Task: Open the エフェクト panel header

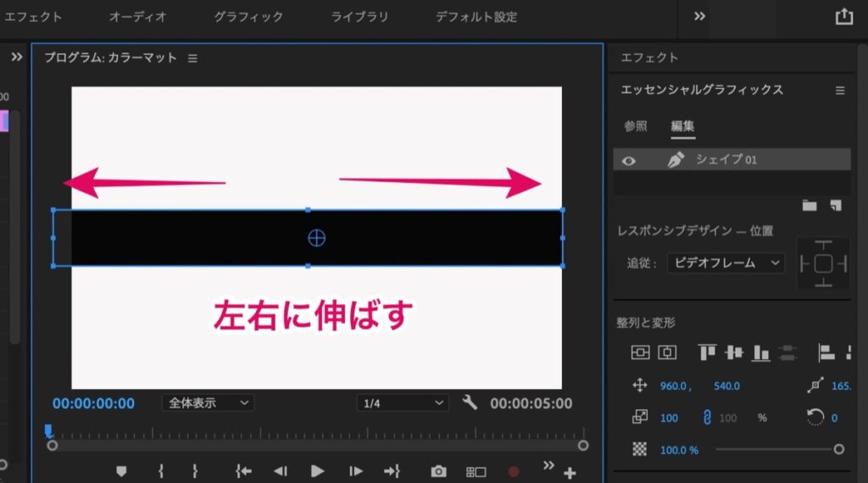Action: click(649, 58)
